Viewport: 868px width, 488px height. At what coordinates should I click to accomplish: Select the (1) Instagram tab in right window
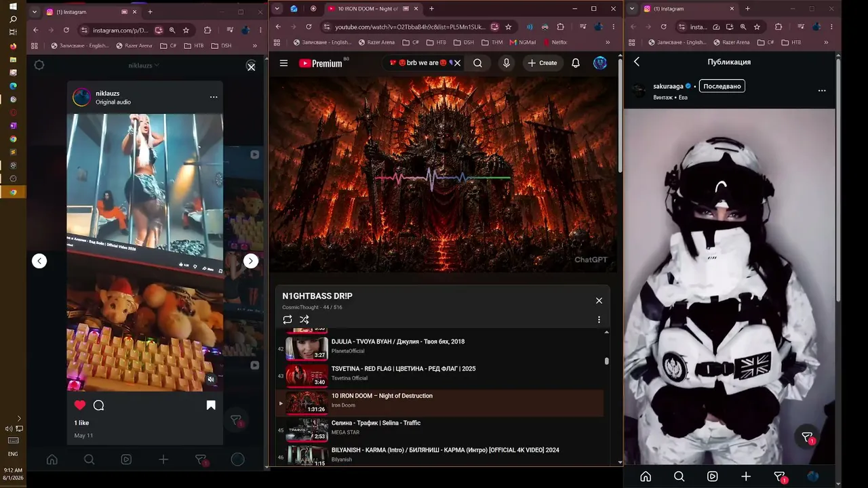pos(689,9)
